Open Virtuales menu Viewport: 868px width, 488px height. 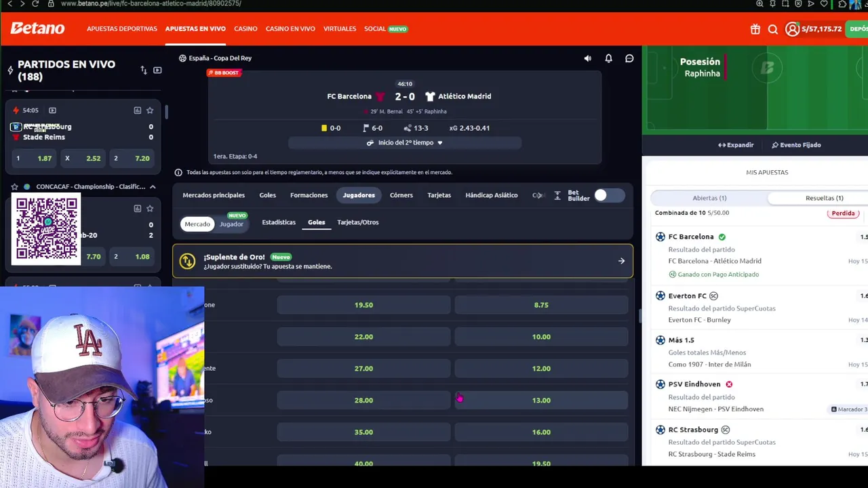(x=340, y=29)
